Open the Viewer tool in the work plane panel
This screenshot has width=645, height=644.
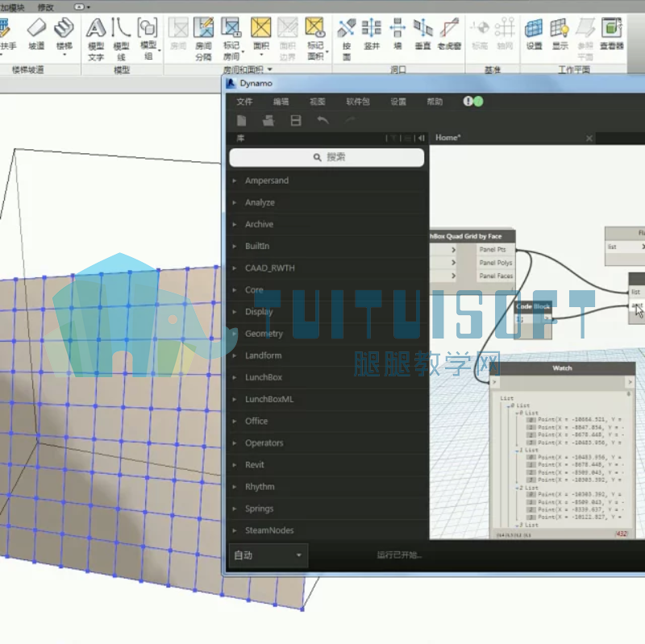[612, 34]
